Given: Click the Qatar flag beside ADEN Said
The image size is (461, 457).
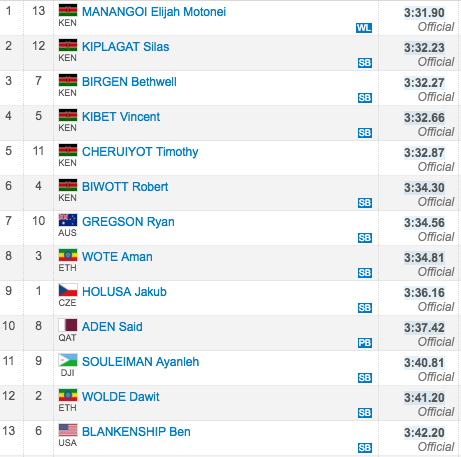Looking at the screenshot, I should (x=68, y=325).
